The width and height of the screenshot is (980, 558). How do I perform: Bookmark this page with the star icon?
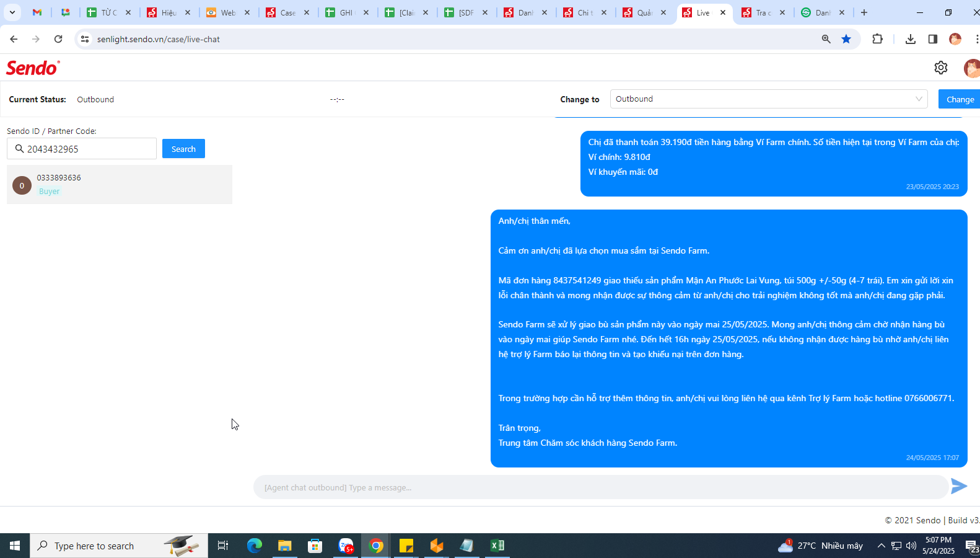(846, 39)
